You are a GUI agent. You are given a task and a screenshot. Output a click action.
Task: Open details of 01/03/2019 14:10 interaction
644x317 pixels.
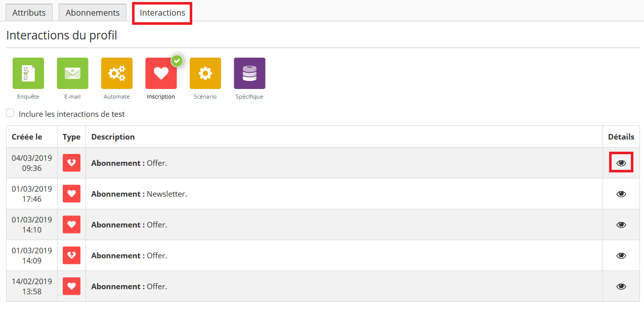tap(621, 225)
